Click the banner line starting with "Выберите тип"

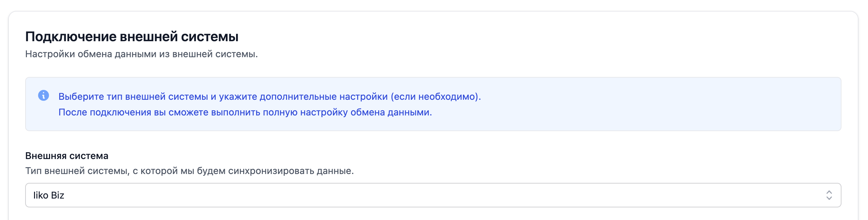pos(269,97)
